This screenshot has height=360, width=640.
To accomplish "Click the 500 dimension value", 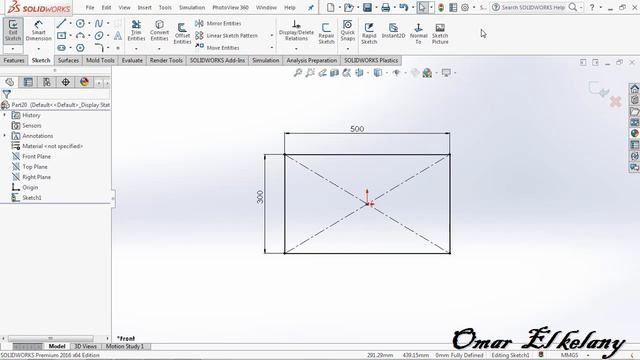I will (357, 129).
